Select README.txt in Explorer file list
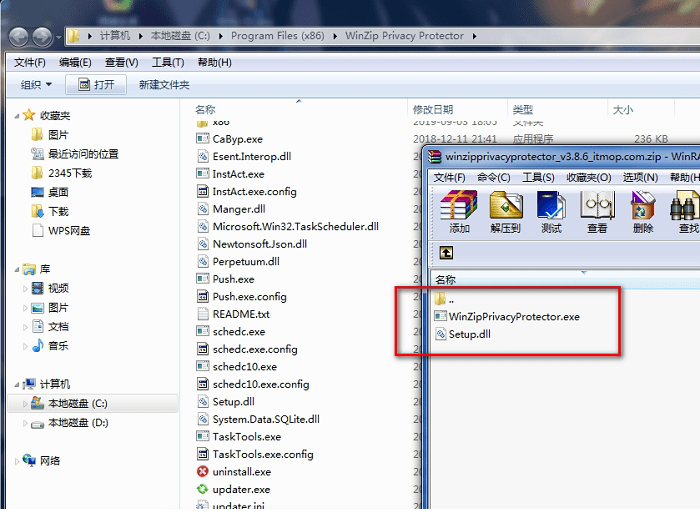 click(233, 314)
